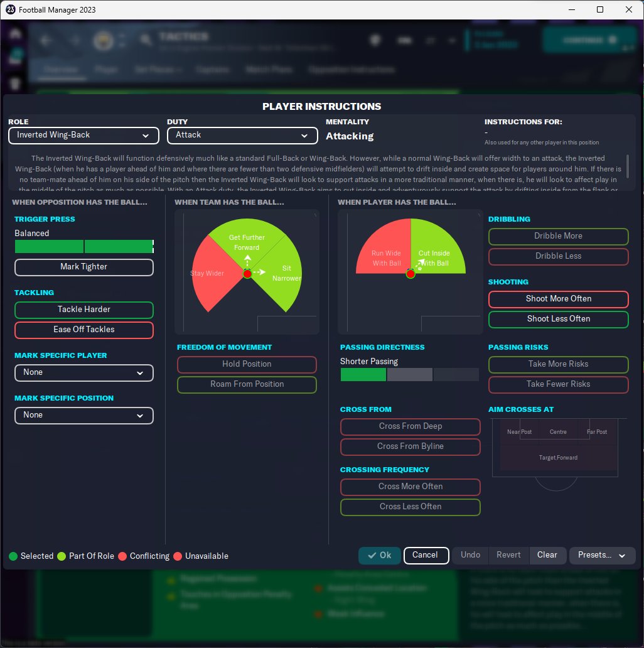
Task: Click the Cut Inside With Ball sector
Action: pyautogui.click(x=436, y=251)
